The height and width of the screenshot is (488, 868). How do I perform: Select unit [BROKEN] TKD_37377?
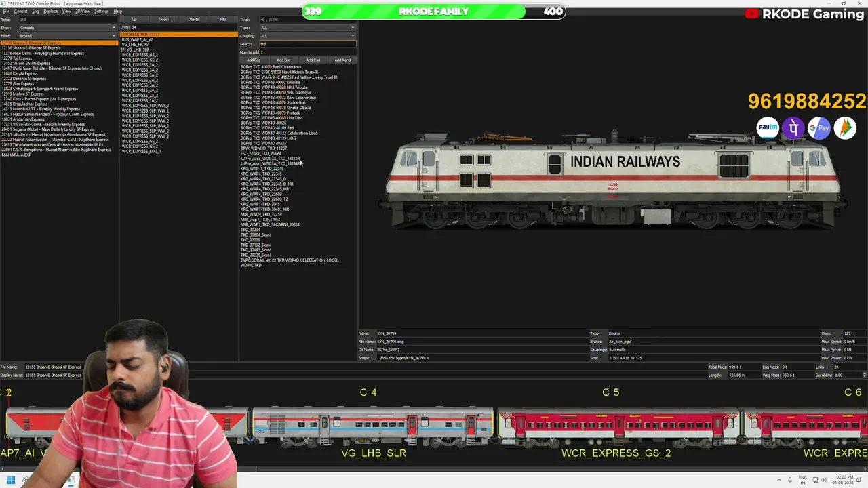[179, 35]
